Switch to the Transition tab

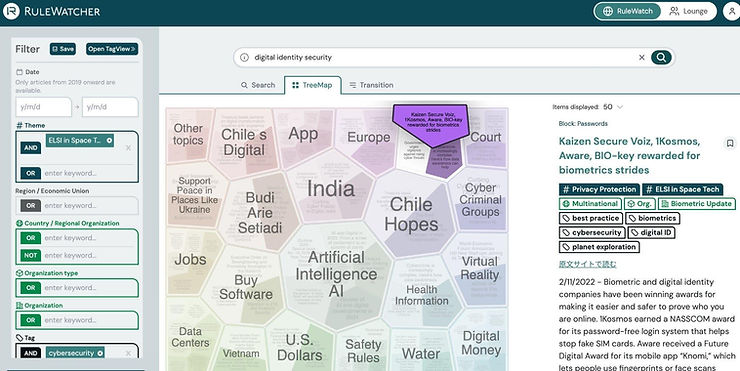pyautogui.click(x=371, y=85)
